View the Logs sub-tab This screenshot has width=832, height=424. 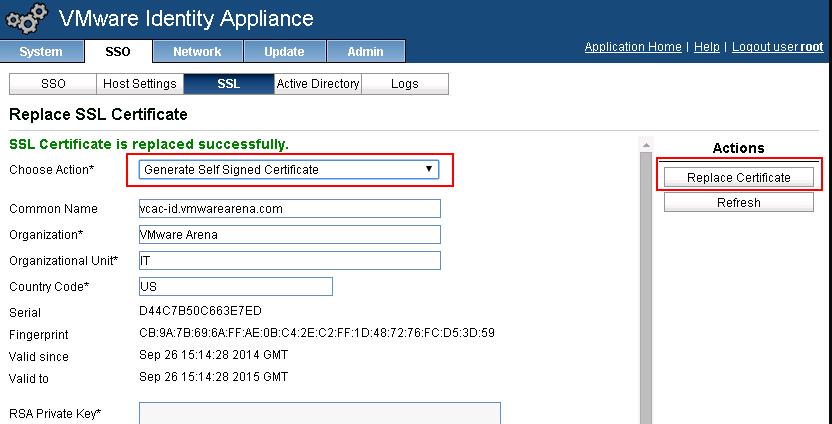click(x=405, y=84)
